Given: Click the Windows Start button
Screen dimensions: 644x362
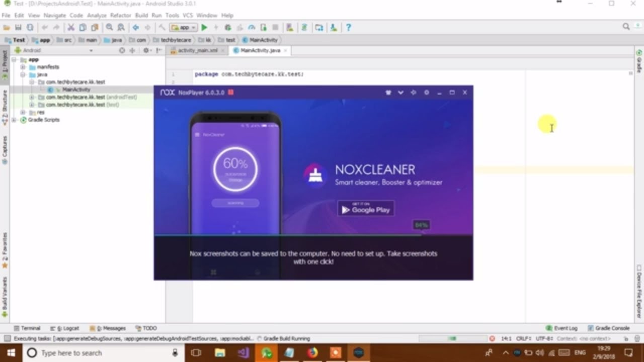Looking at the screenshot, I should (11, 353).
